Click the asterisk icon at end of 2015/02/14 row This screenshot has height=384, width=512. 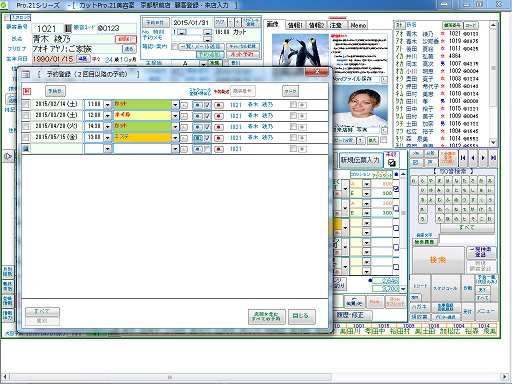302,105
